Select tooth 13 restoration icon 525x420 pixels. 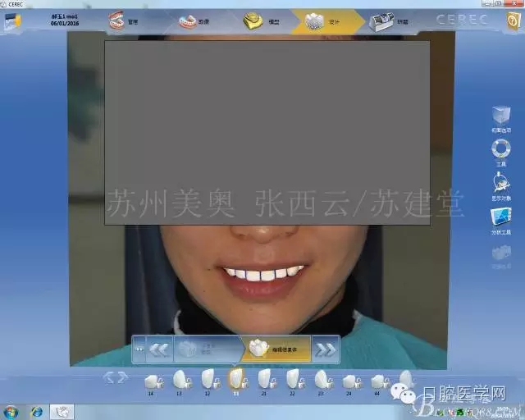click(x=180, y=380)
